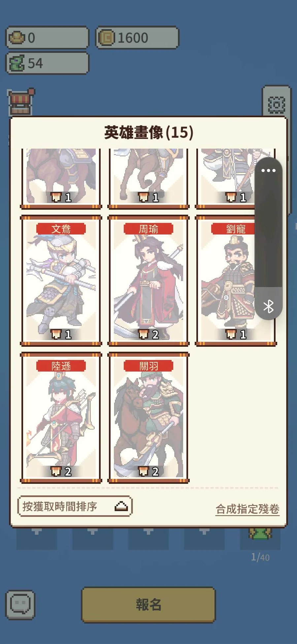Select the 文鴦 hero portrait
Viewport: 297px width, 644px height.
(61, 281)
